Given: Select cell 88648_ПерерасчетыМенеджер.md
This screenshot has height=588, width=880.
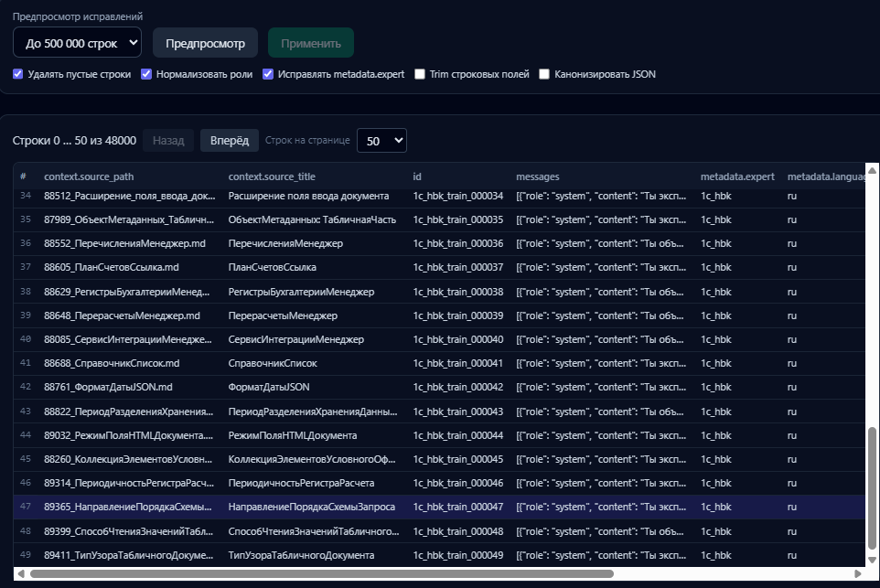Looking at the screenshot, I should click(122, 315).
